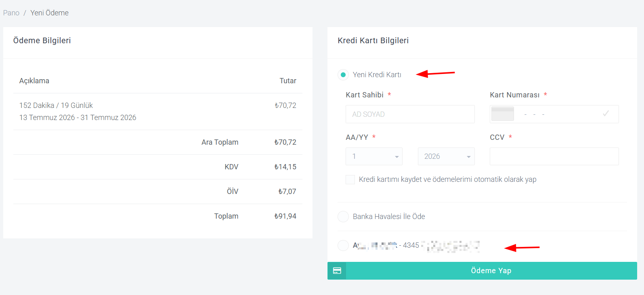Click the Yeni Ödeme breadcrumb item
This screenshot has height=295, width=644.
[49, 13]
